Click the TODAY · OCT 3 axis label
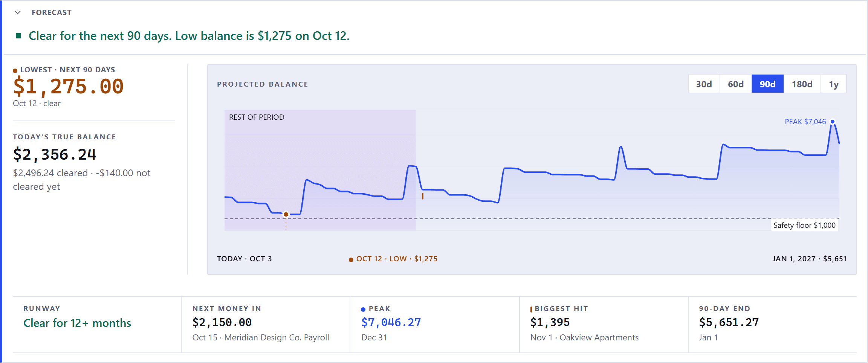 [x=244, y=259]
